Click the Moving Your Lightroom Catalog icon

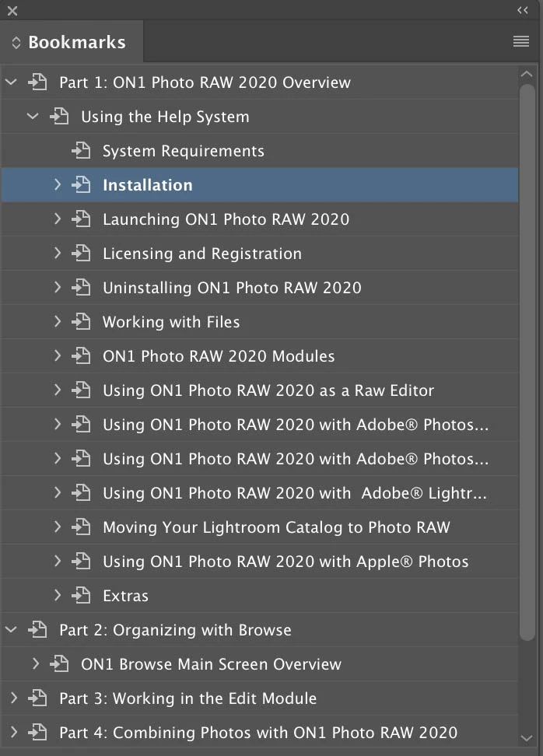(81, 527)
